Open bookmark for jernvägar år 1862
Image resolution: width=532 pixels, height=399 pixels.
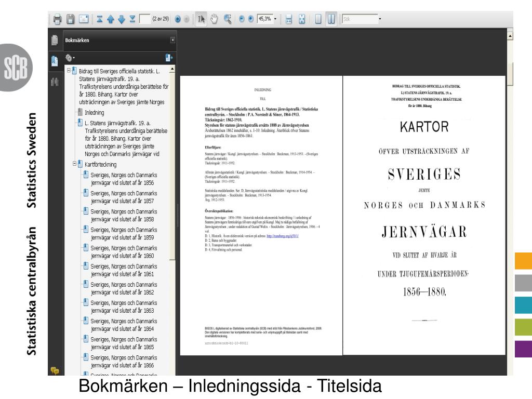pos(124,288)
